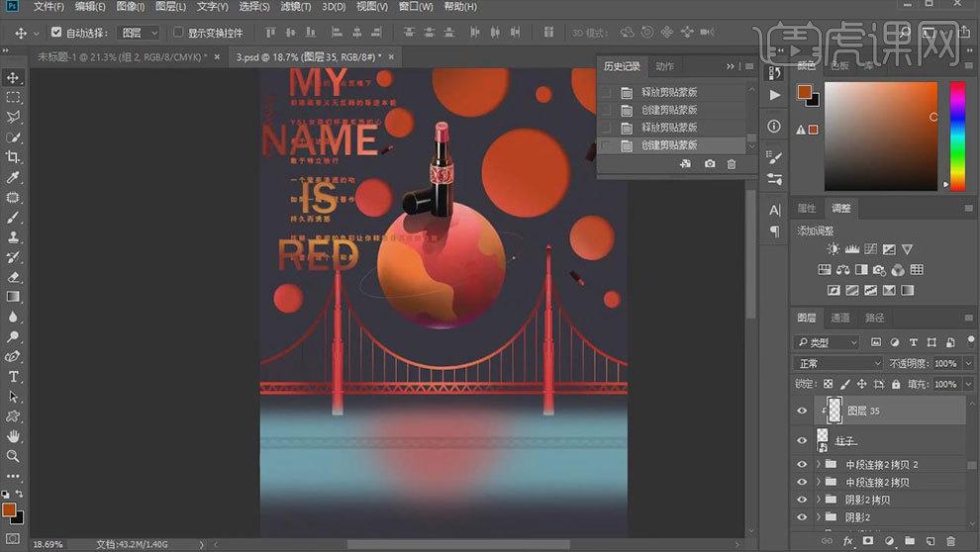
Task: Select the Clone Stamp tool
Action: tap(13, 237)
